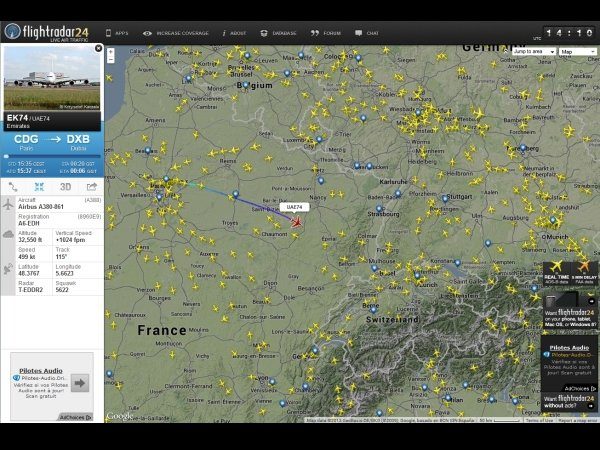Close the EK74 flight info panel
Image resolution: width=600 pixels, height=450 pixels.
click(98, 48)
